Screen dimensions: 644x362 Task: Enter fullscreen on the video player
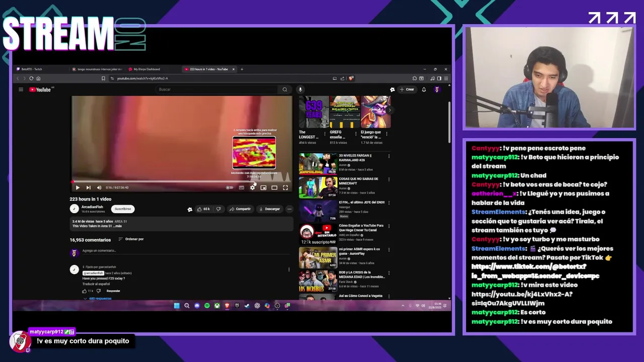point(285,188)
